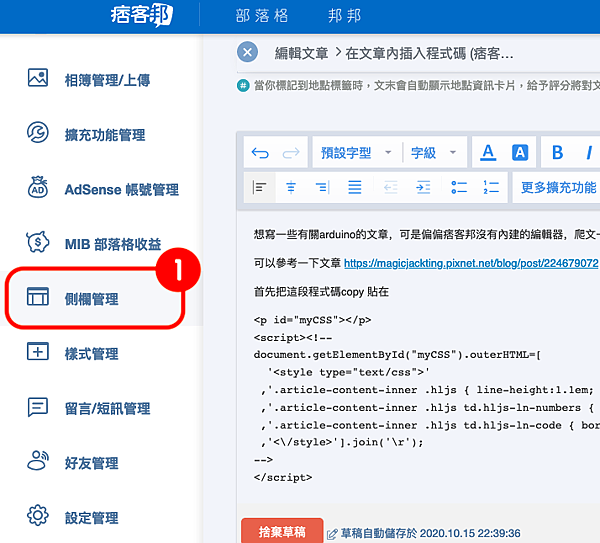The height and width of the screenshot is (543, 600).
Task: Click the style management plus icon
Action: [x=38, y=351]
